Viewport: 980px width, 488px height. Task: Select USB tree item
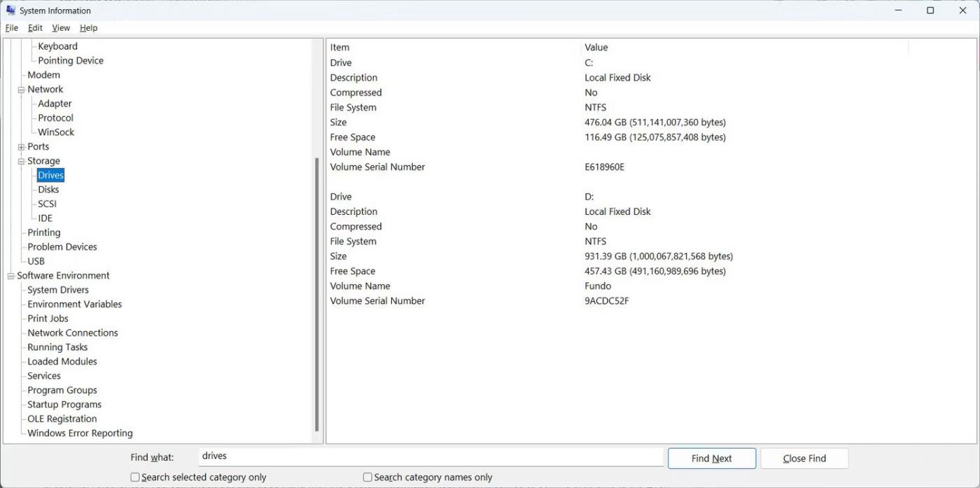[36, 261]
